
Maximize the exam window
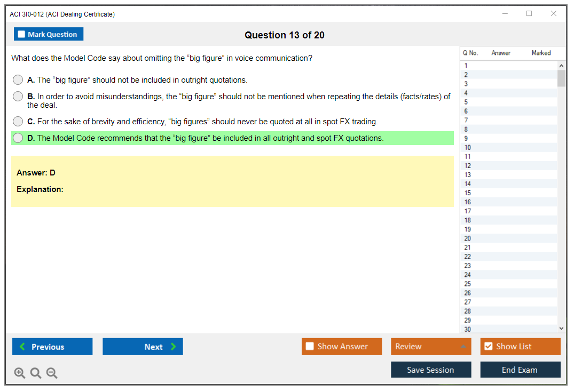click(x=529, y=14)
